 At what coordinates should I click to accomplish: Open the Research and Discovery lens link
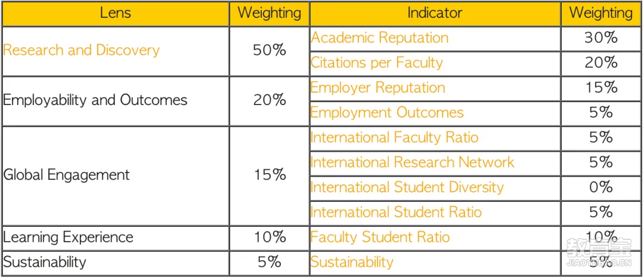[x=81, y=50]
